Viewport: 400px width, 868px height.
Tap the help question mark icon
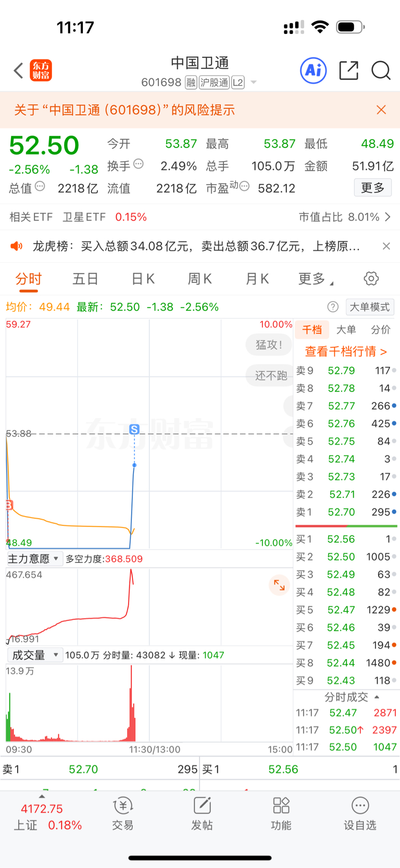(x=333, y=307)
